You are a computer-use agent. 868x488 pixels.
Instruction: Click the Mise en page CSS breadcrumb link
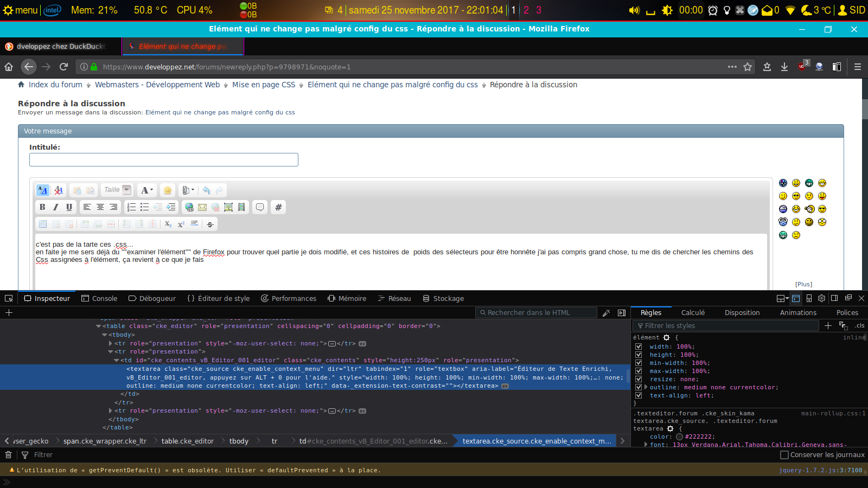(x=264, y=85)
